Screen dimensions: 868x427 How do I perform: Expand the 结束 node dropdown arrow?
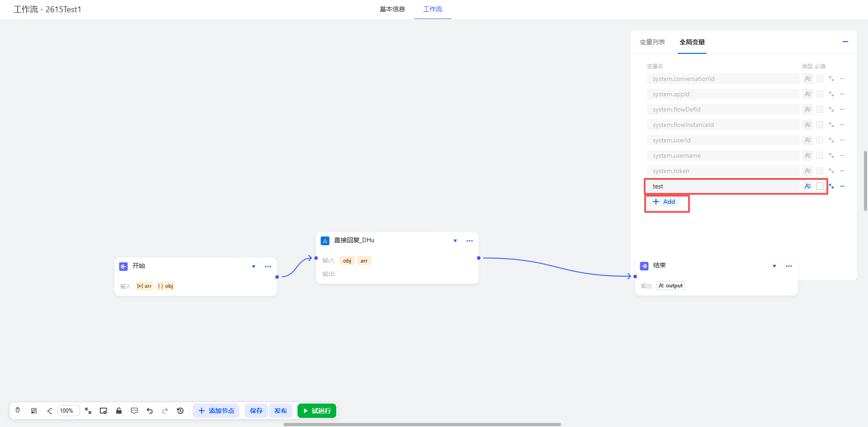point(774,266)
